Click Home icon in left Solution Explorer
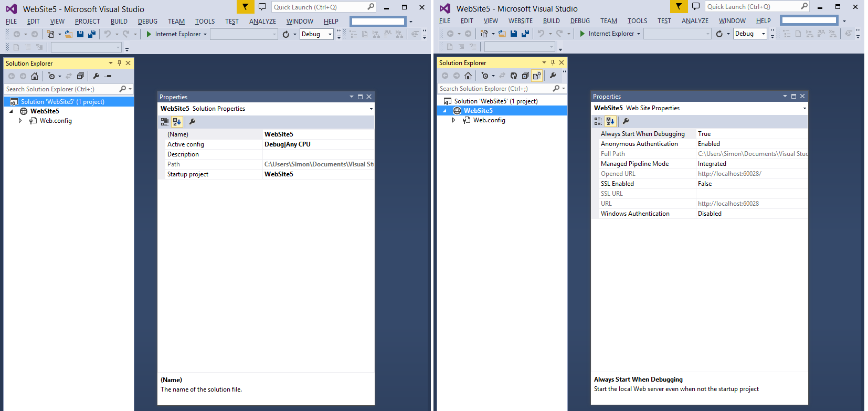 coord(35,76)
